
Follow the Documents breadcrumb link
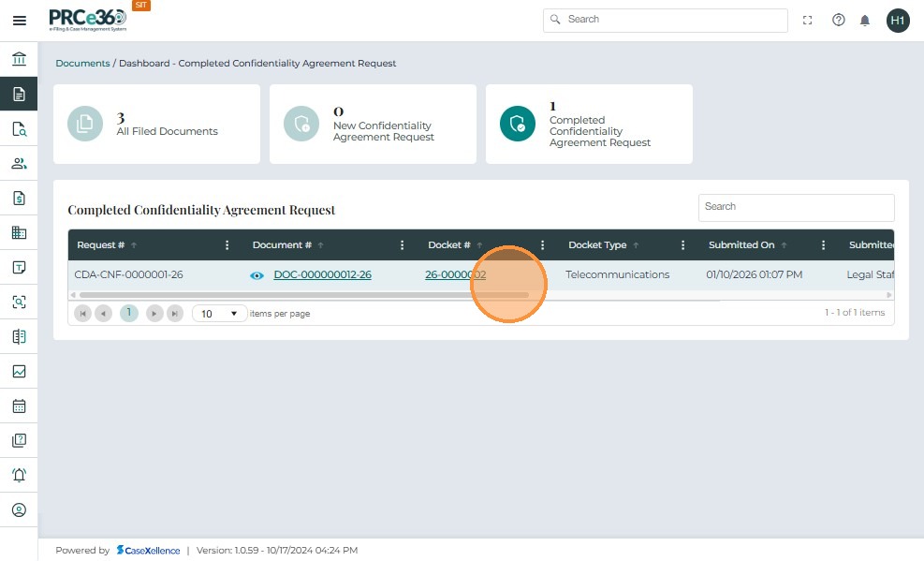(x=82, y=63)
